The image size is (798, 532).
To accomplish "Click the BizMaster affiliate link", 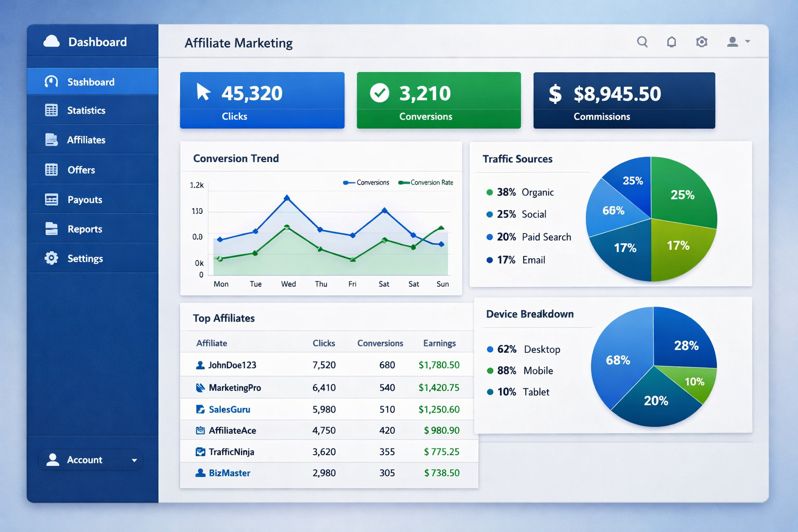I will click(x=229, y=473).
